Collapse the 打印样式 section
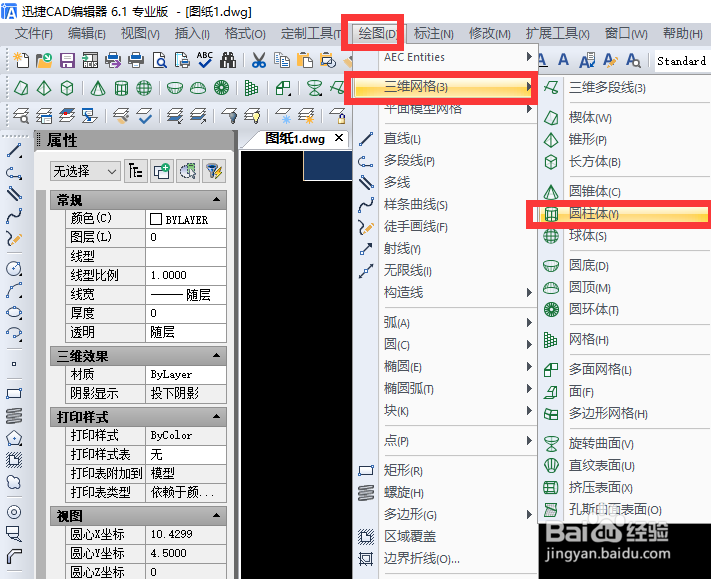The width and height of the screenshot is (711, 579). [x=217, y=416]
